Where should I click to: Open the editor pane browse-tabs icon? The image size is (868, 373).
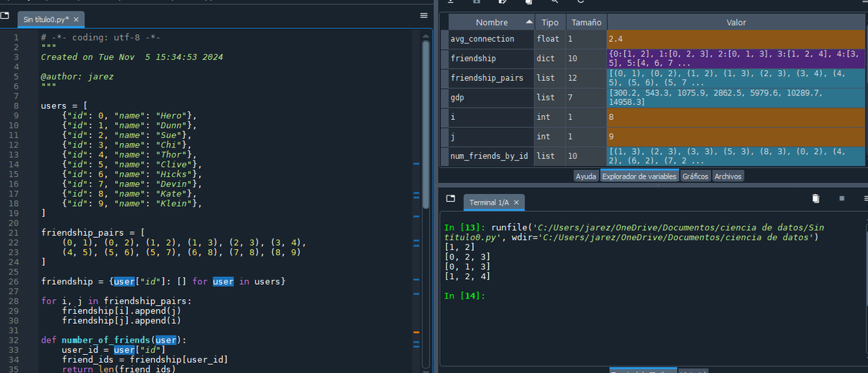[x=6, y=16]
